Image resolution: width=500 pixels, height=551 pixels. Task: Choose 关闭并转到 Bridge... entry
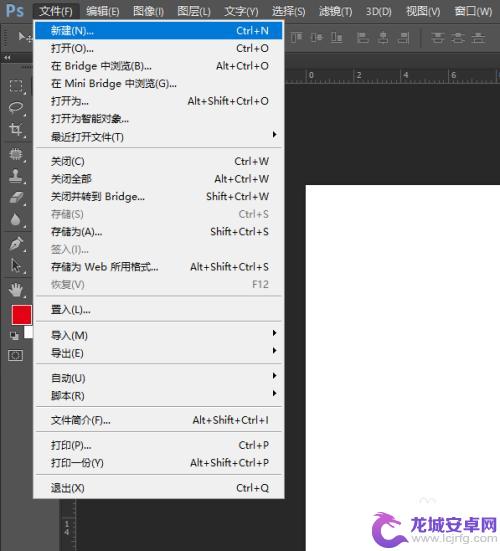pos(158,196)
